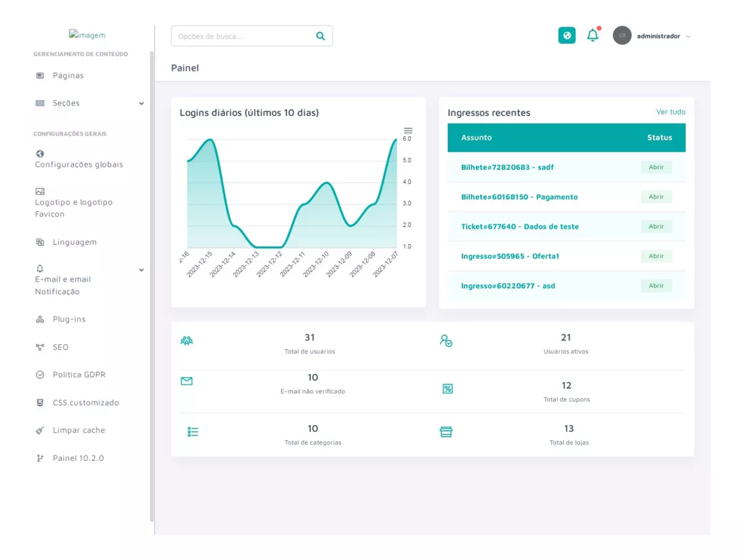Screen dimensions: 744x560
Task: Expand the Seções submenu chevron
Action: 141,104
